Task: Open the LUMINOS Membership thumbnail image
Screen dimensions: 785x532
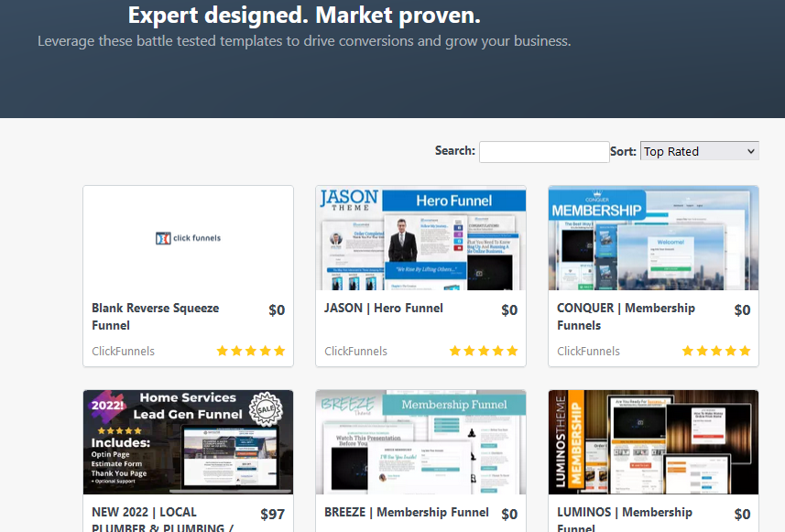Action: click(653, 442)
